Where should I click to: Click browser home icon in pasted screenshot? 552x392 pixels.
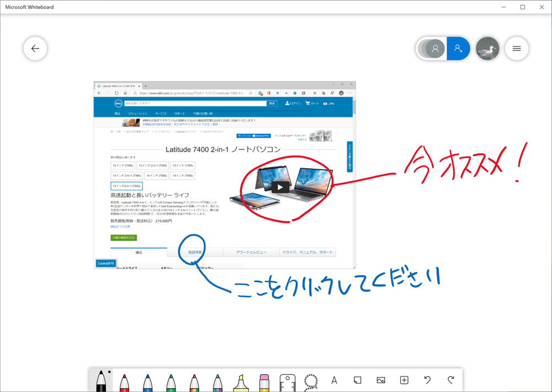[x=125, y=93]
